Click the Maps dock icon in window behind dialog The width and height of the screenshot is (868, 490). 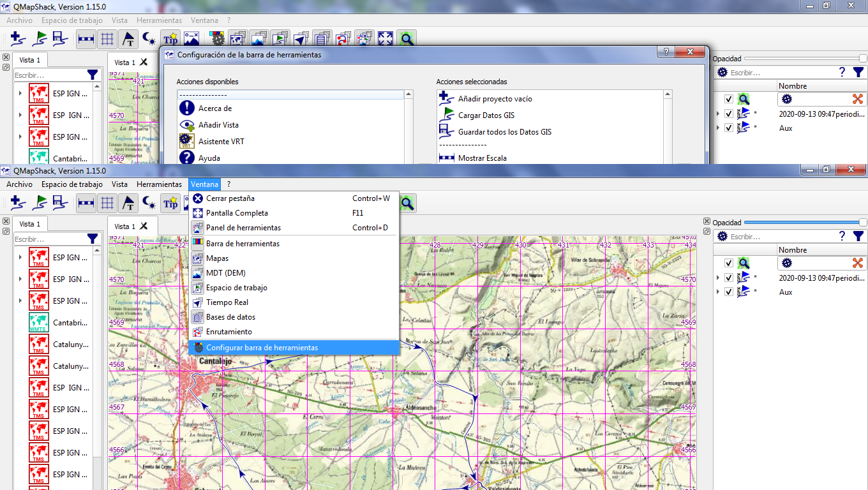pyautogui.click(x=238, y=39)
